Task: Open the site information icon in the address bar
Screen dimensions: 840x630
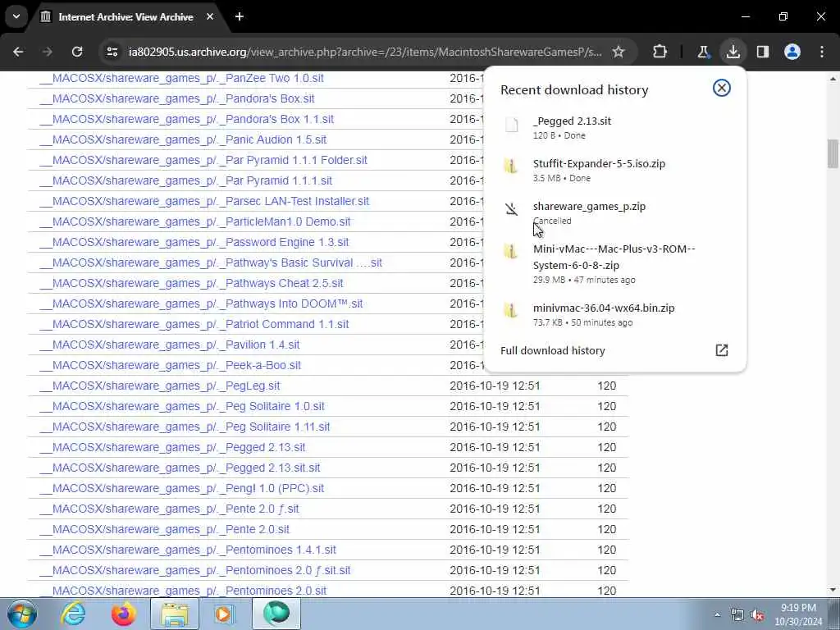Action: [112, 52]
